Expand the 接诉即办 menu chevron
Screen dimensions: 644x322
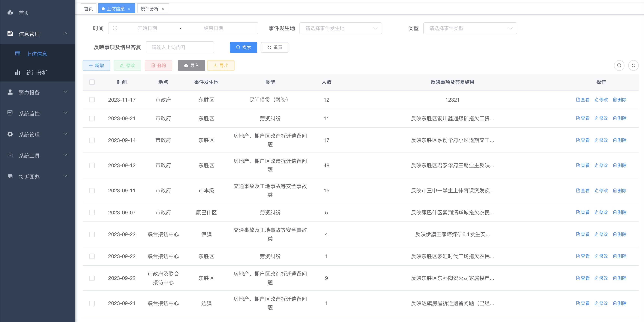(65, 176)
